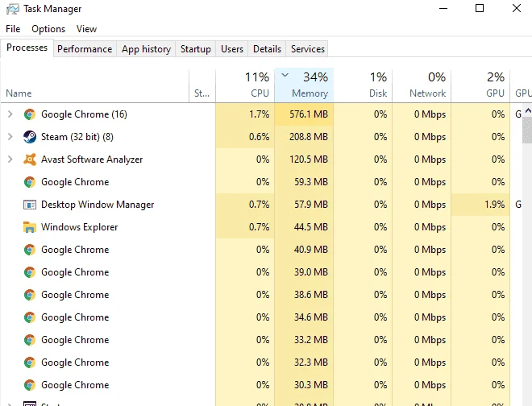
Task: Click the Chrome icon in the 32.3 MB row
Action: click(30, 362)
